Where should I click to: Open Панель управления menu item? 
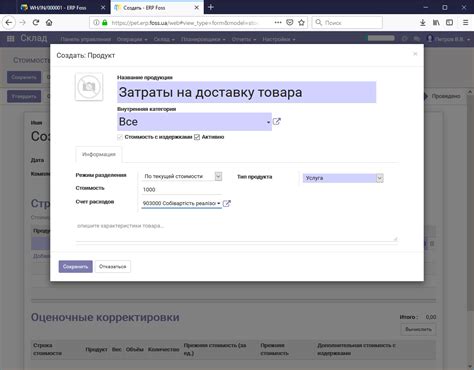[x=86, y=39]
